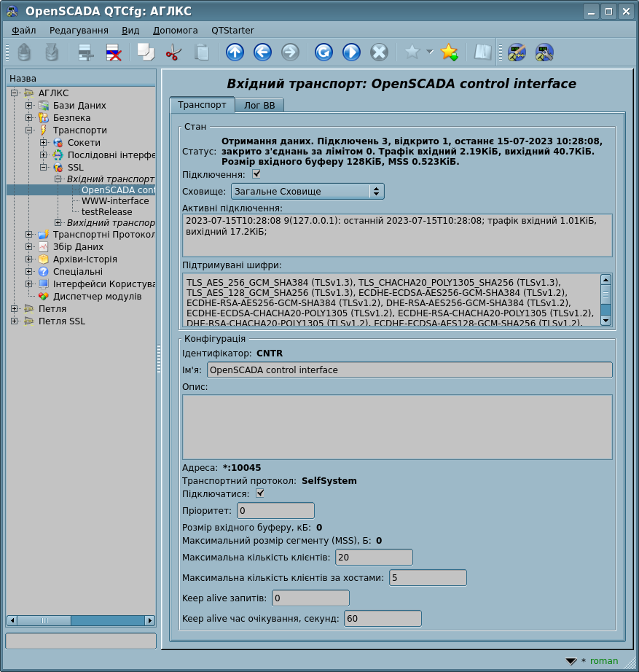Click the Назва tree column header
Viewport: 639px width, 672px height.
coord(82,79)
